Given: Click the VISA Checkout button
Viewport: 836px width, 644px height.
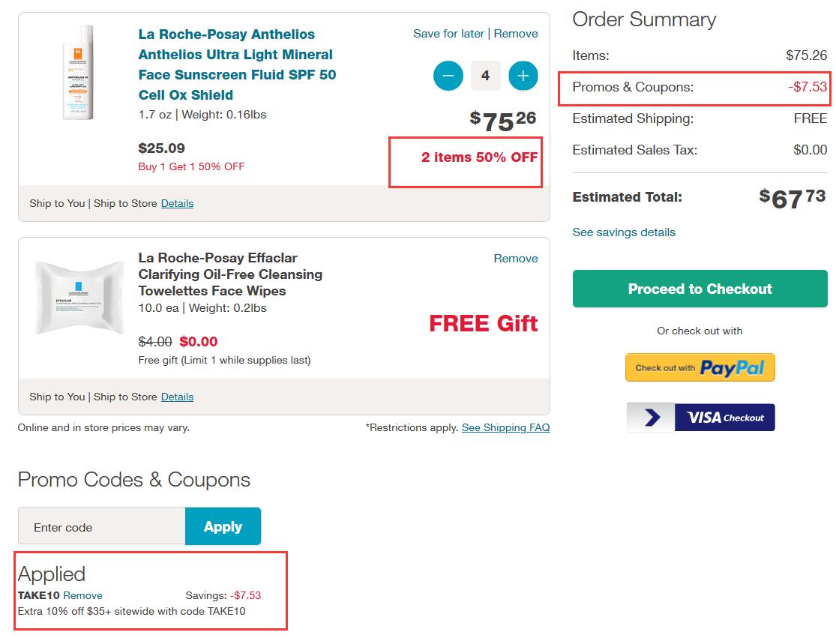Looking at the screenshot, I should coord(700,417).
